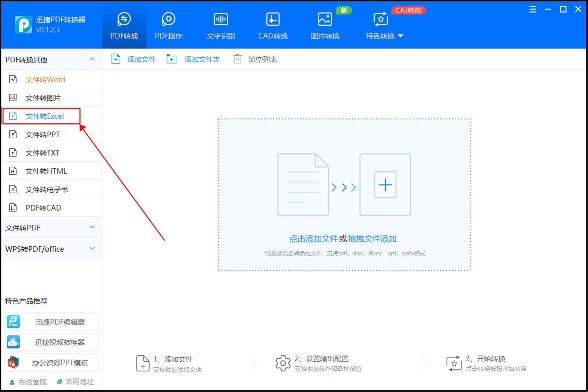
Task: Click the CAJ转换 red badge
Action: click(x=408, y=10)
